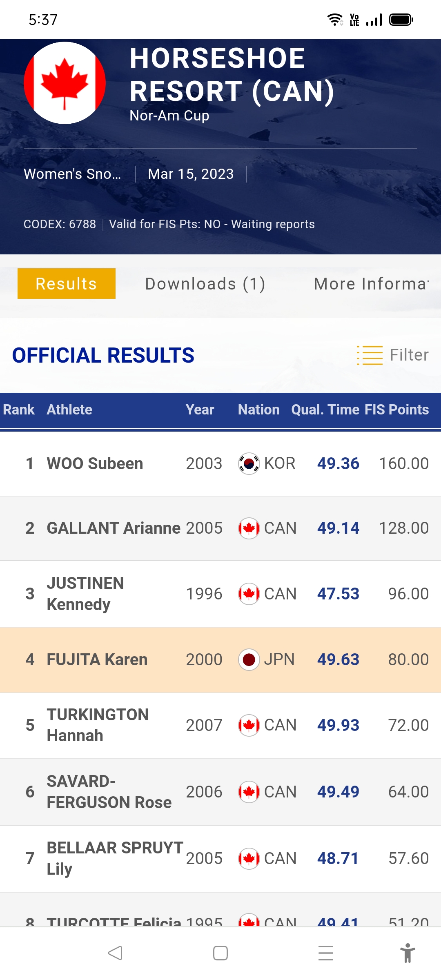Viewport: 441px width, 980px height.
Task: Tap the large Canada flag logo
Action: pyautogui.click(x=65, y=83)
